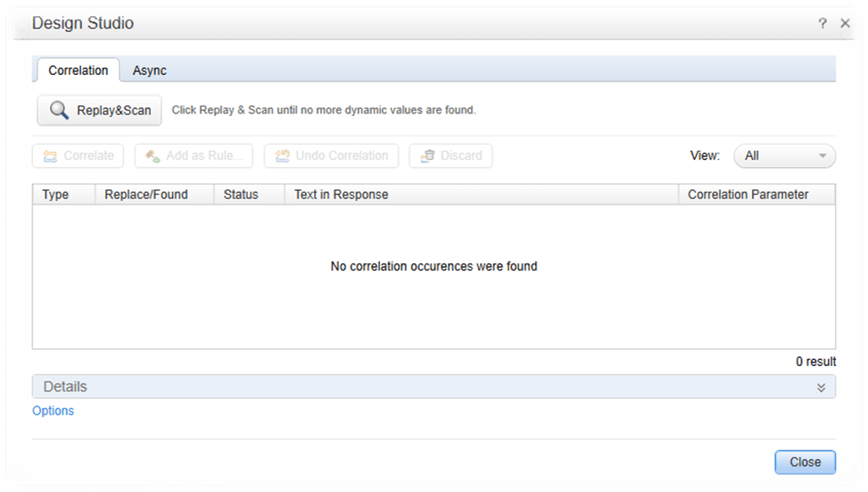Screen dimensions: 868x492
Task: Expand the Details panel chevron
Action: (x=821, y=388)
